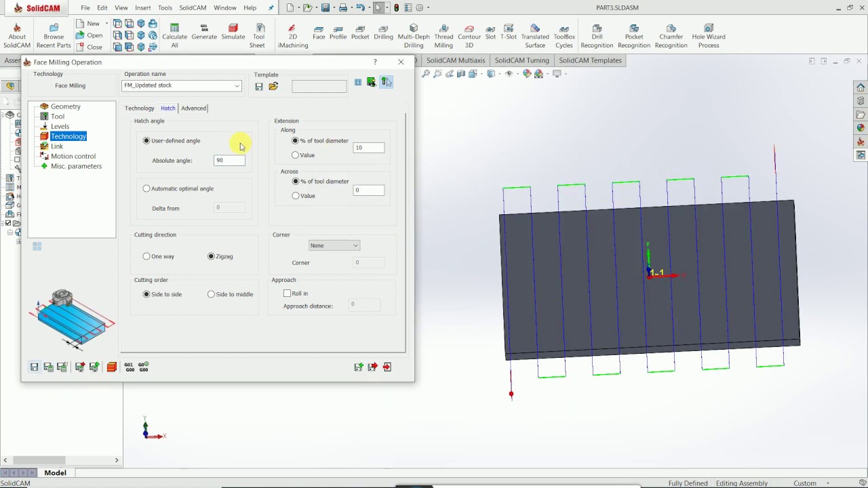Screen dimensions: 868x488
Task: Open ToolBox Cycles
Action: [x=564, y=36]
